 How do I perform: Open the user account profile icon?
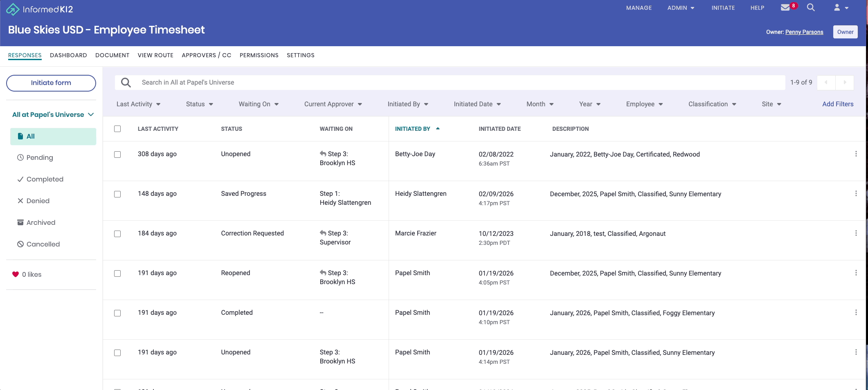pyautogui.click(x=841, y=8)
